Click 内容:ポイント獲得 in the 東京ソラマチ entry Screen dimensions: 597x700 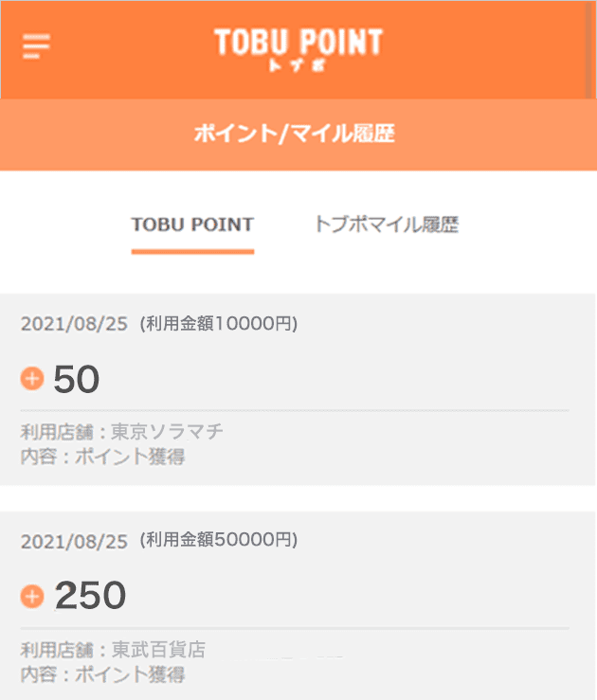(x=102, y=457)
